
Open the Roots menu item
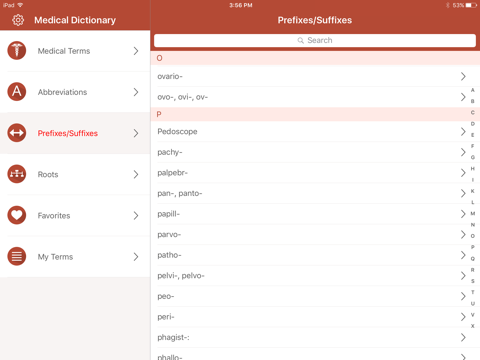(75, 174)
